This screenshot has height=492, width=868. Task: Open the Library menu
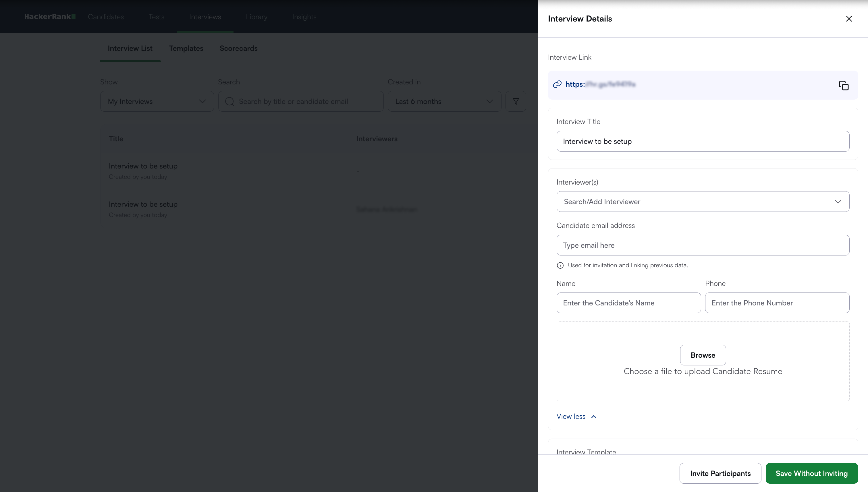[256, 17]
